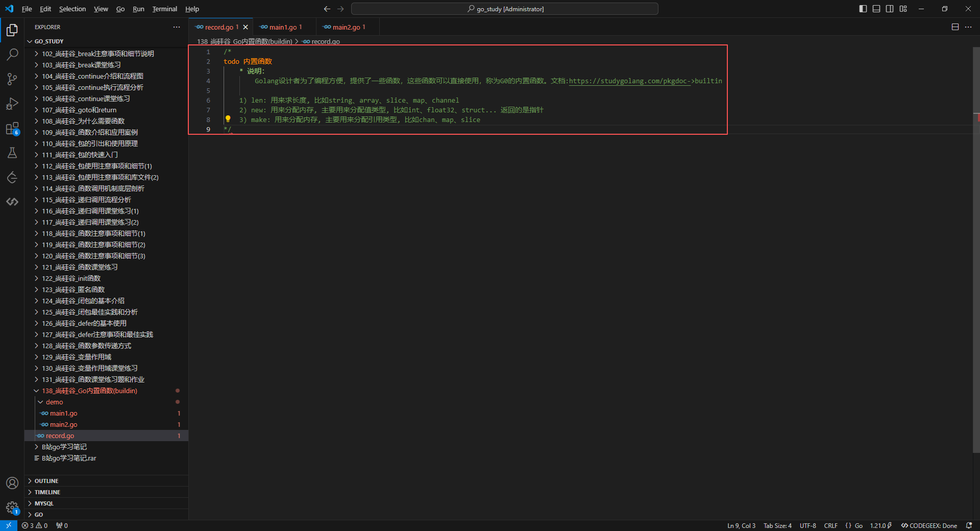
Task: Expand the MYSQL section
Action: pyautogui.click(x=106, y=503)
